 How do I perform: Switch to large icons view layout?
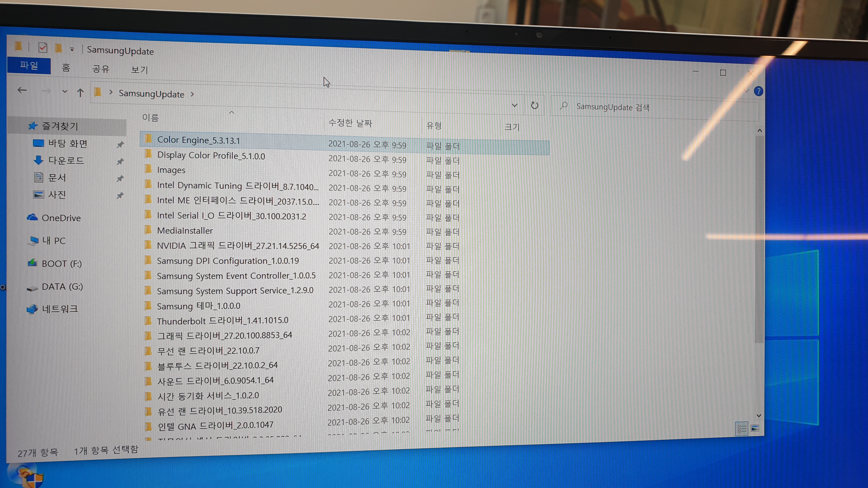(755, 428)
